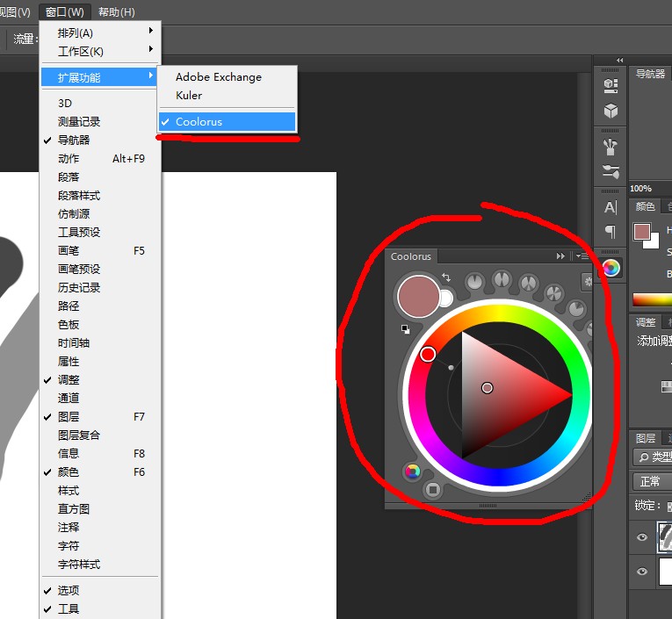
Task: Open Coolorus settings gear
Action: (x=588, y=282)
